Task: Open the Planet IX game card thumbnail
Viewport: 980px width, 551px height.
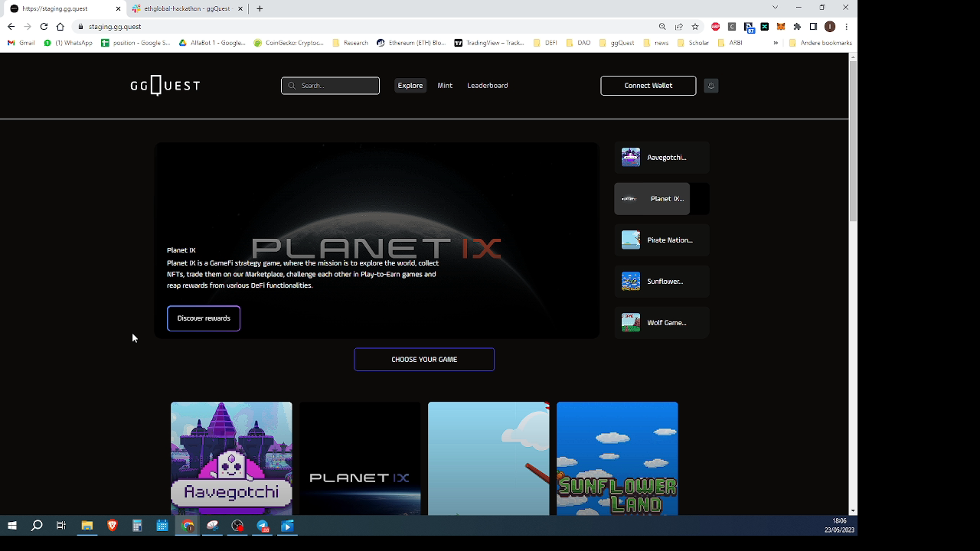Action: click(x=360, y=458)
